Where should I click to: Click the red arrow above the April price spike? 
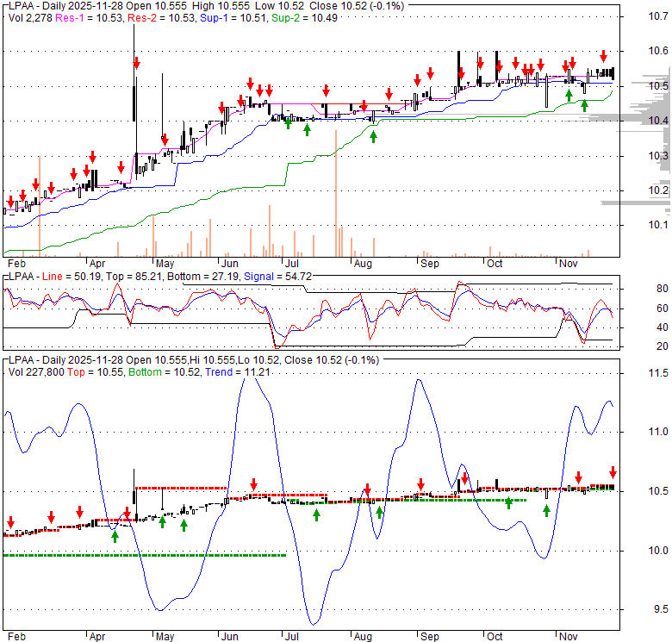point(136,63)
